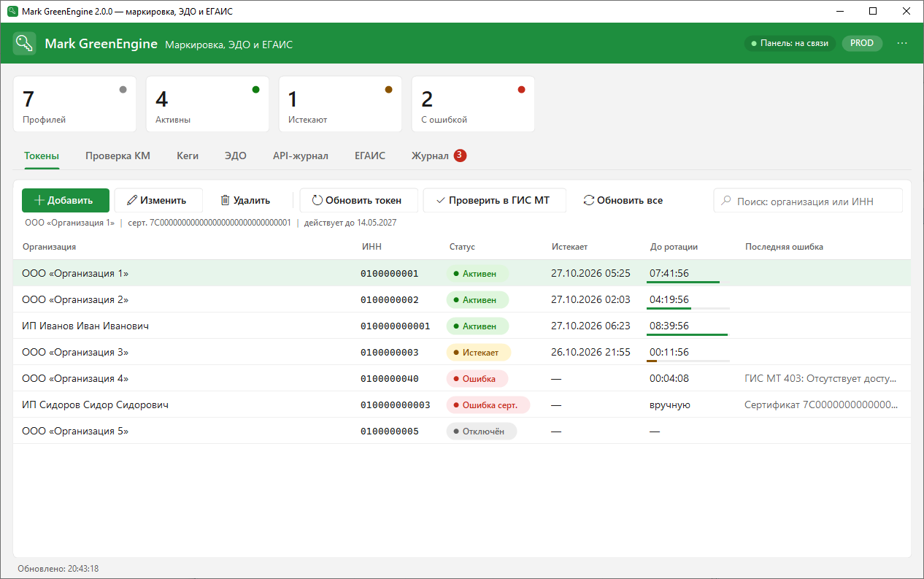Click the key logo icon in header
Image resolution: width=924 pixels, height=579 pixels.
[x=25, y=43]
